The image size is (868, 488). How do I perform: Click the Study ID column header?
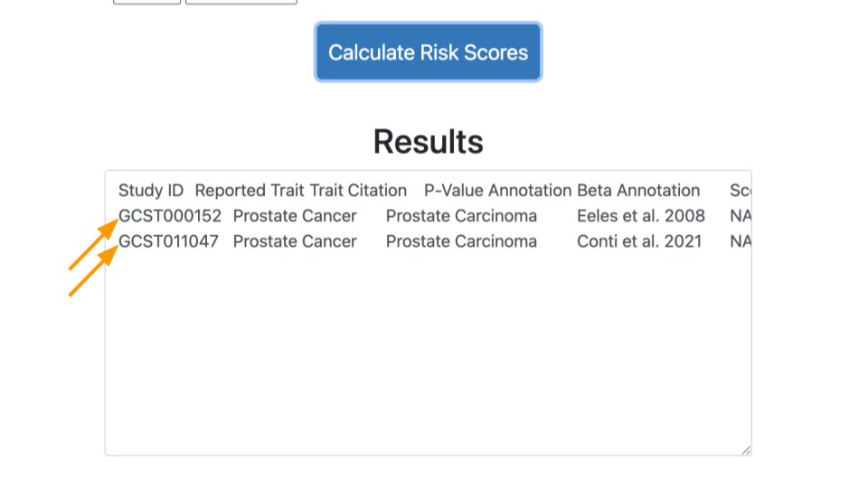[x=151, y=191]
